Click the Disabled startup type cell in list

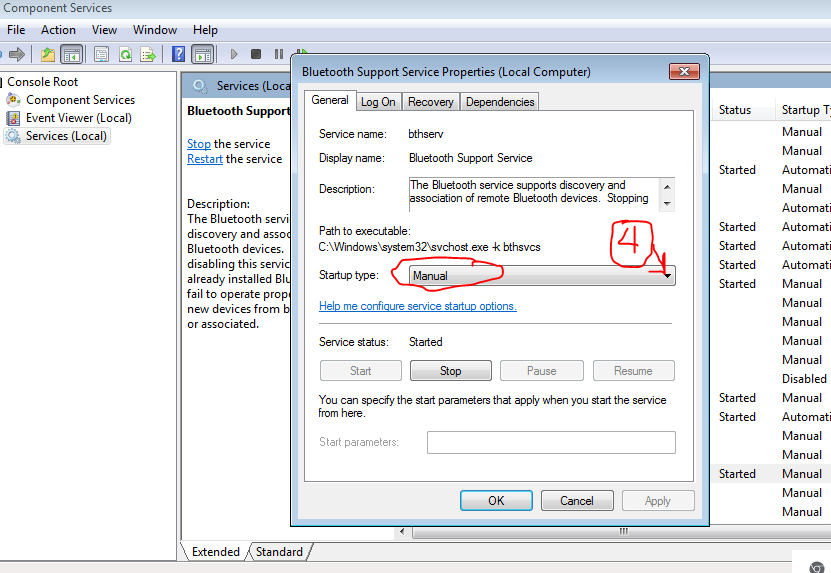pyautogui.click(x=804, y=378)
